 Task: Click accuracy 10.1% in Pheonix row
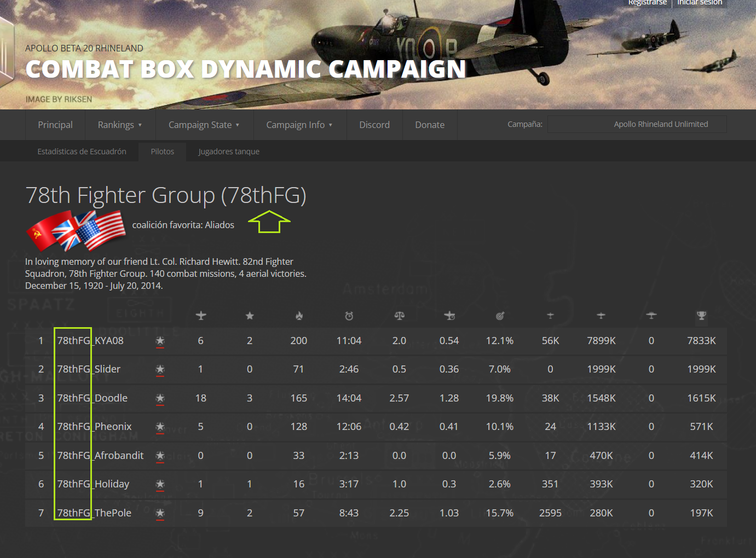tap(500, 426)
